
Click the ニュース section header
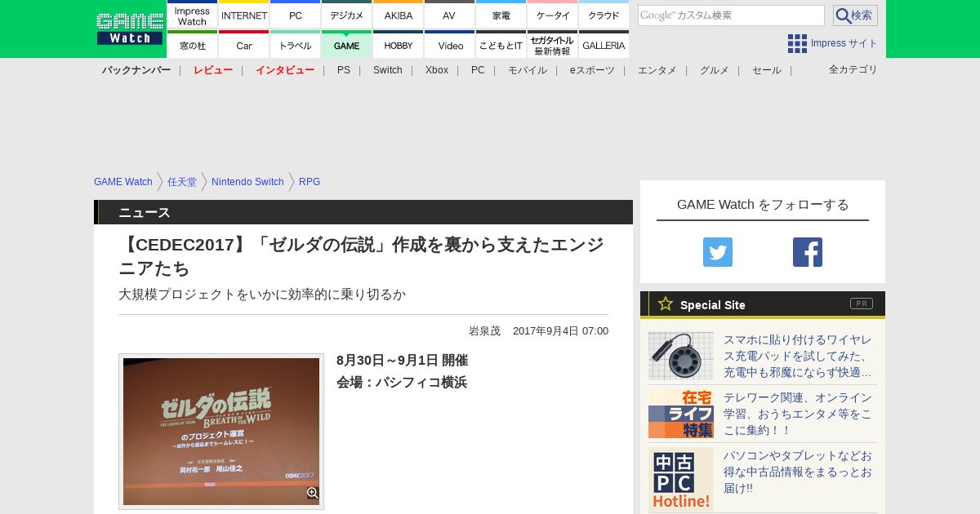pos(363,212)
